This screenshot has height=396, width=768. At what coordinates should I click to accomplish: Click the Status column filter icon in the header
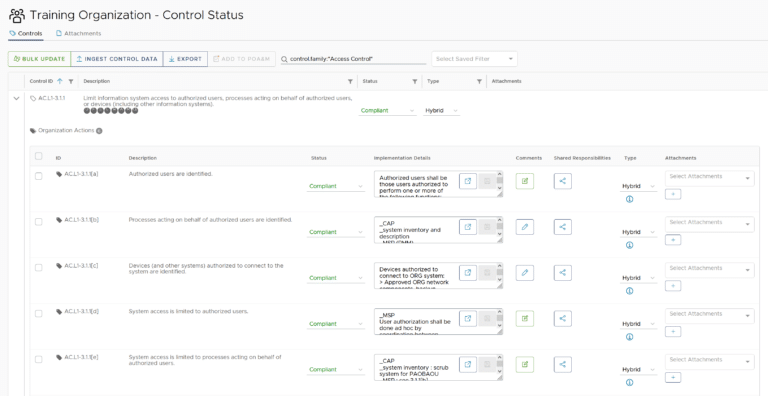click(415, 81)
